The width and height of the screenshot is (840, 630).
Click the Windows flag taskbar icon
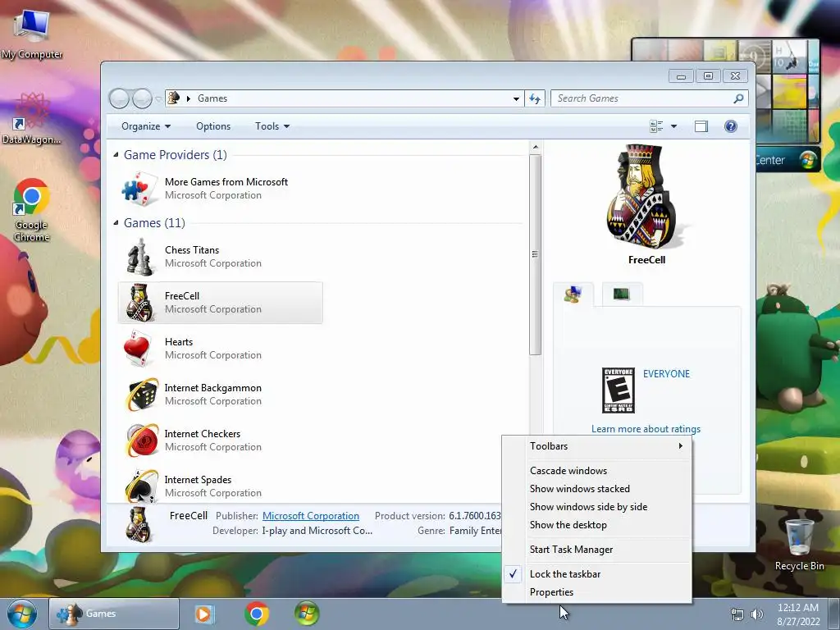pyautogui.click(x=307, y=614)
